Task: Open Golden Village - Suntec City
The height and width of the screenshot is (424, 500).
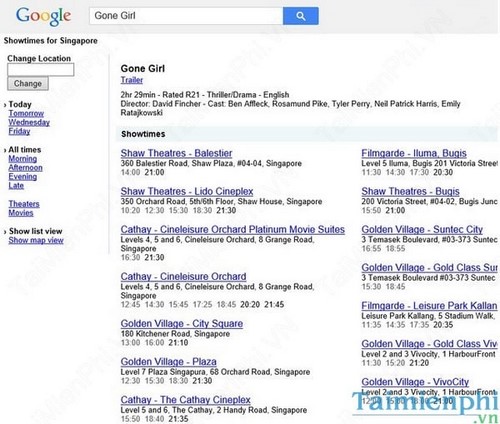Action: (x=422, y=229)
